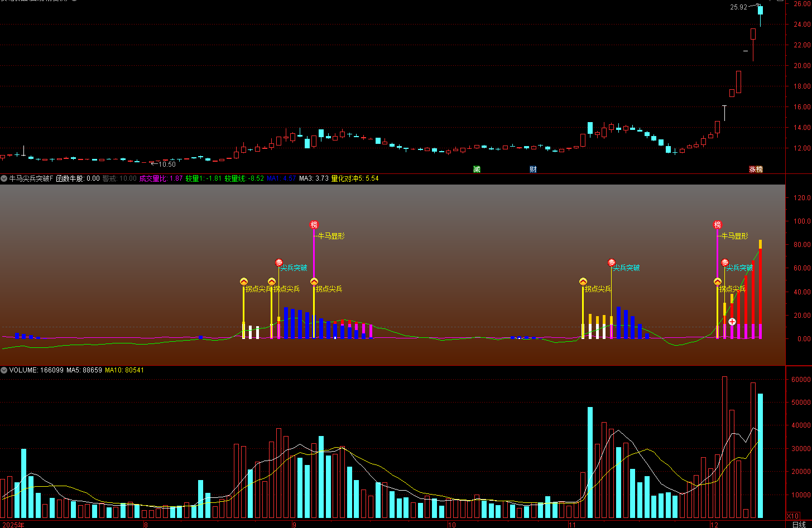Click the December 牛马显形 label

coord(735,236)
